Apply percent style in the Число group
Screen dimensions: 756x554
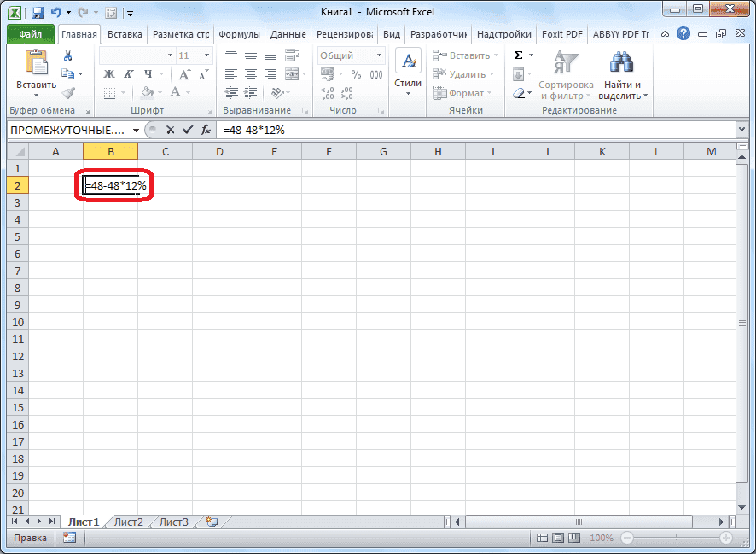click(356, 73)
